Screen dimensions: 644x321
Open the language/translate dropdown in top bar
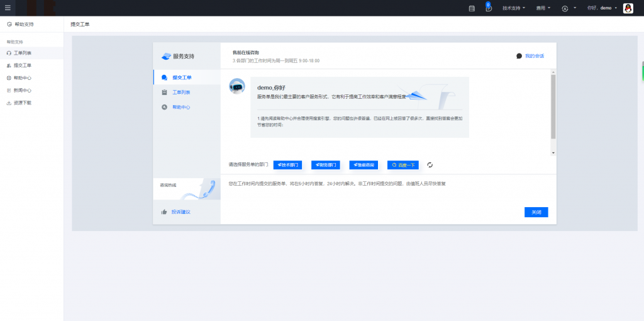[569, 8]
